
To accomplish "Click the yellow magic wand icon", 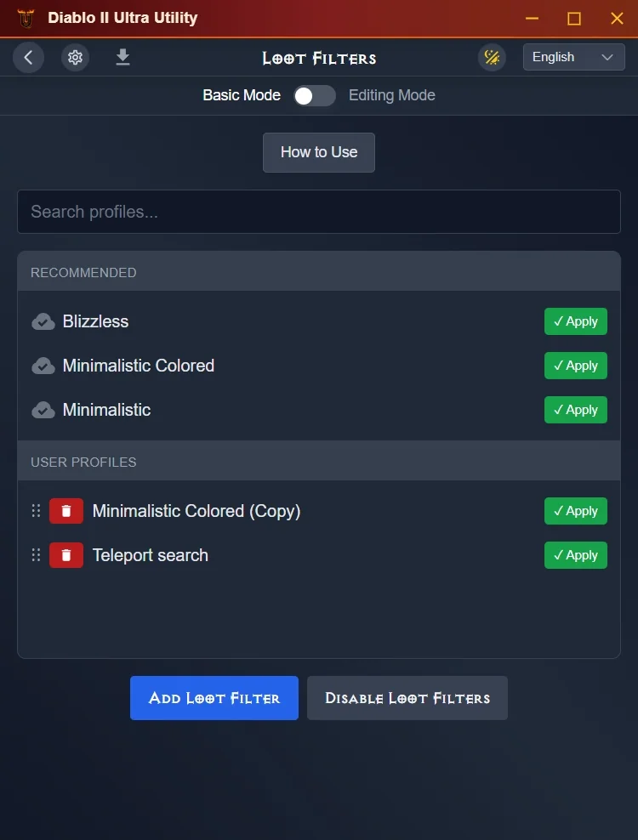I will click(492, 57).
